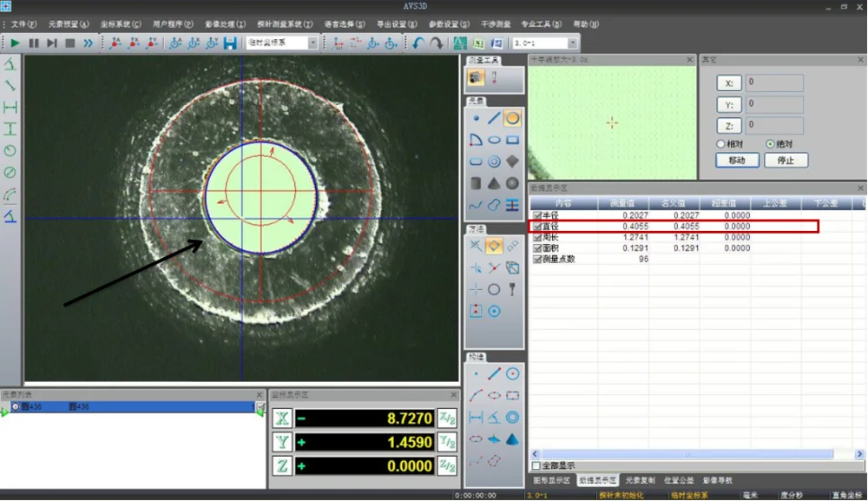Close the 坐标显示区 panel
The height and width of the screenshot is (501, 868).
coord(454,395)
